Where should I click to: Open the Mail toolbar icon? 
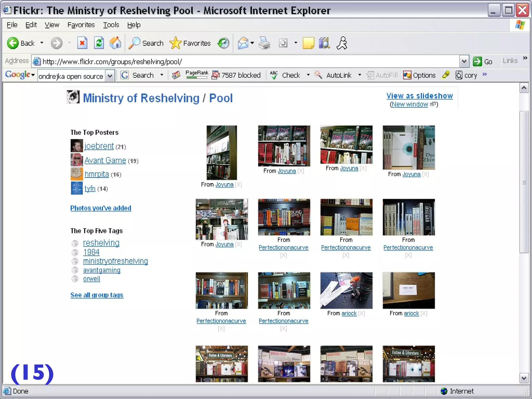243,43
